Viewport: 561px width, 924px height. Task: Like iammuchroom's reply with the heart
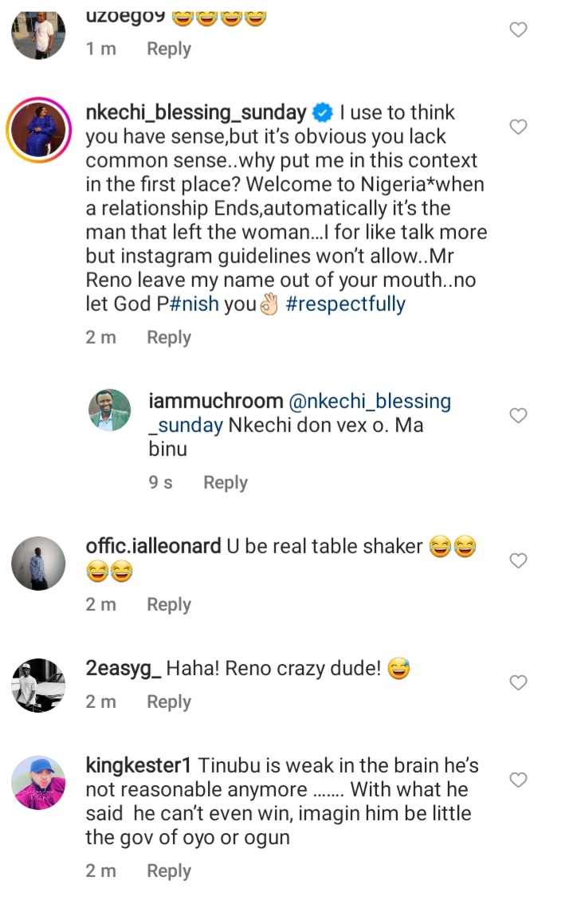pyautogui.click(x=518, y=415)
